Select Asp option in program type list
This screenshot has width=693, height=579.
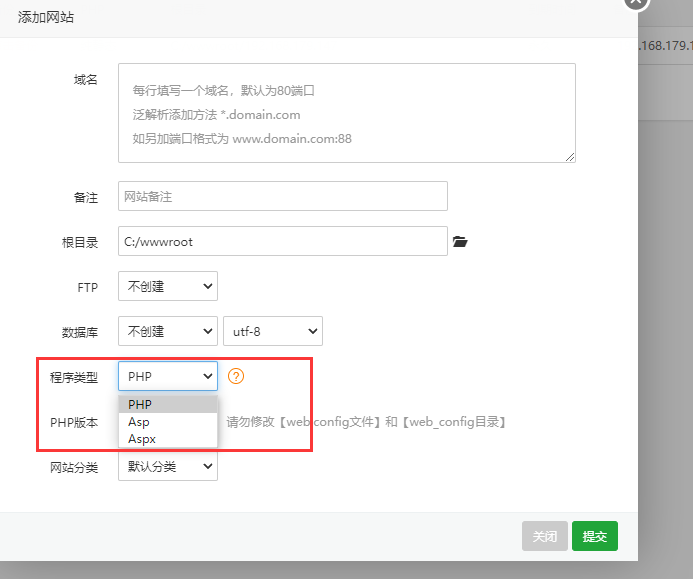click(168, 422)
